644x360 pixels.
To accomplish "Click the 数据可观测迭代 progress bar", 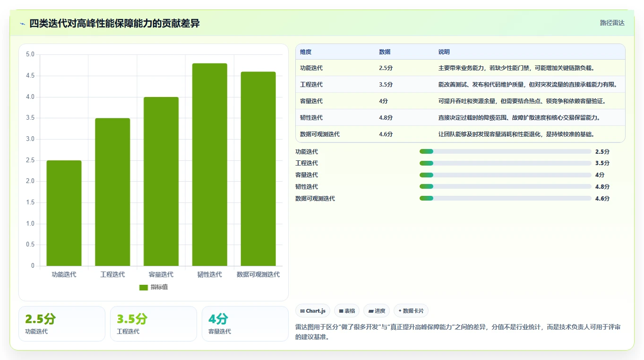I will [505, 198].
